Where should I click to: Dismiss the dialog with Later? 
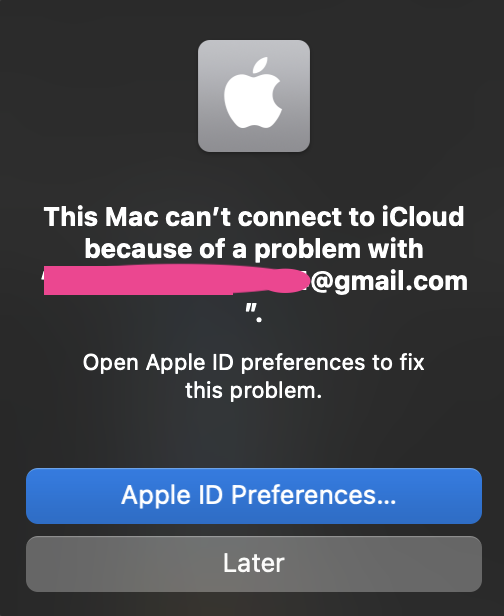coord(254,564)
